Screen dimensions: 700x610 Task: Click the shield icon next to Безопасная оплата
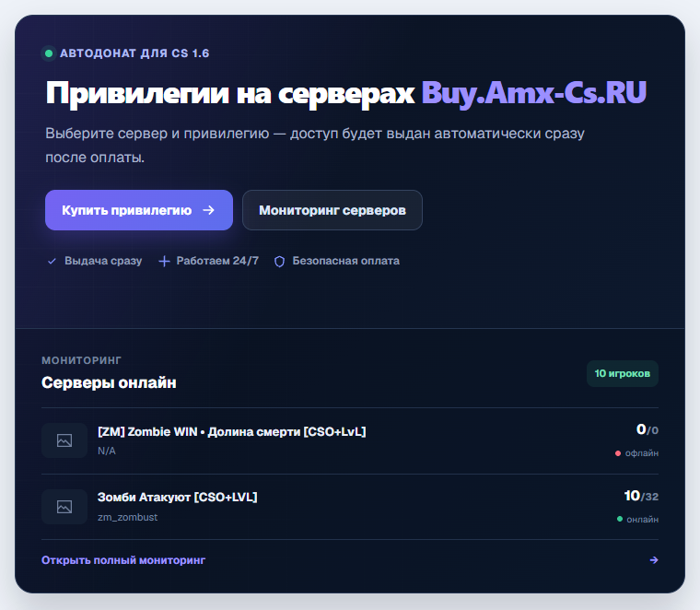pos(279,262)
